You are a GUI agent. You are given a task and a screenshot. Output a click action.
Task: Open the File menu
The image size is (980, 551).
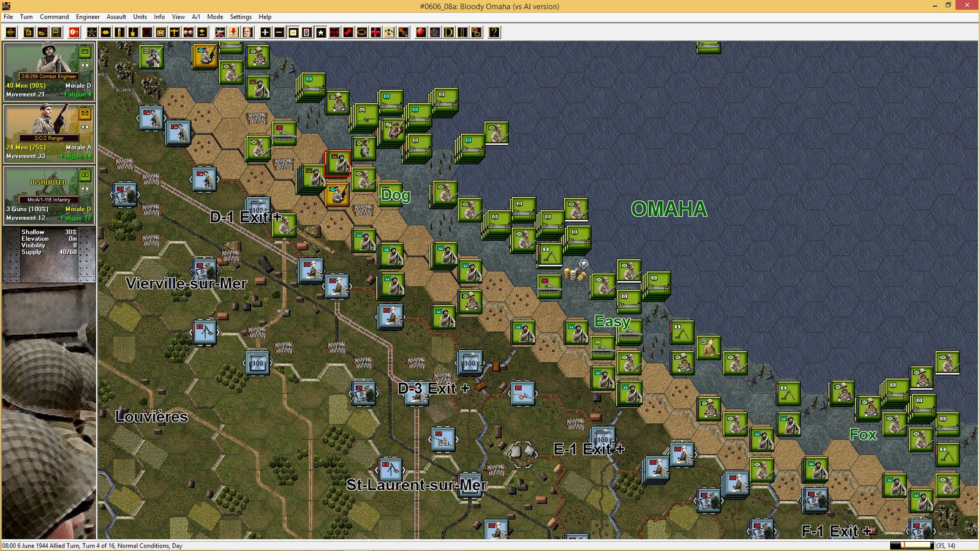coord(8,17)
